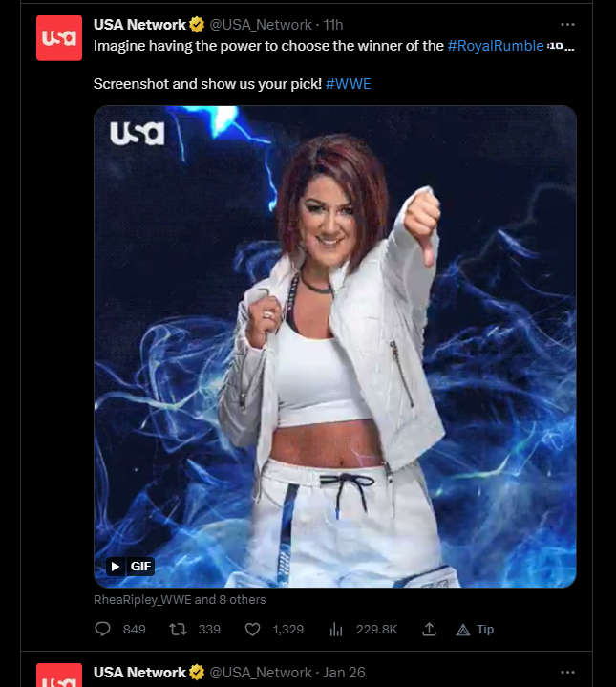View tagged users RheaRipley_WWE and 8 others
Screen dimensions: 616x687
tap(180, 599)
